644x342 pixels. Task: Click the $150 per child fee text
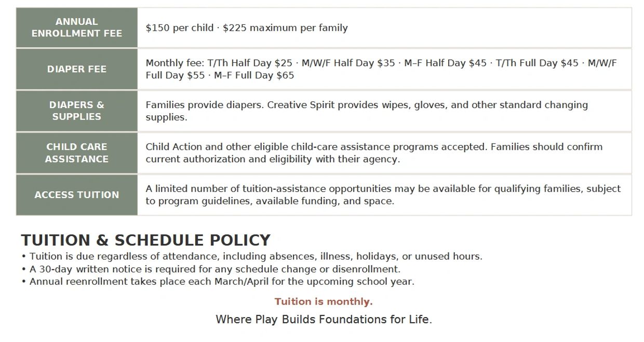coord(180,28)
